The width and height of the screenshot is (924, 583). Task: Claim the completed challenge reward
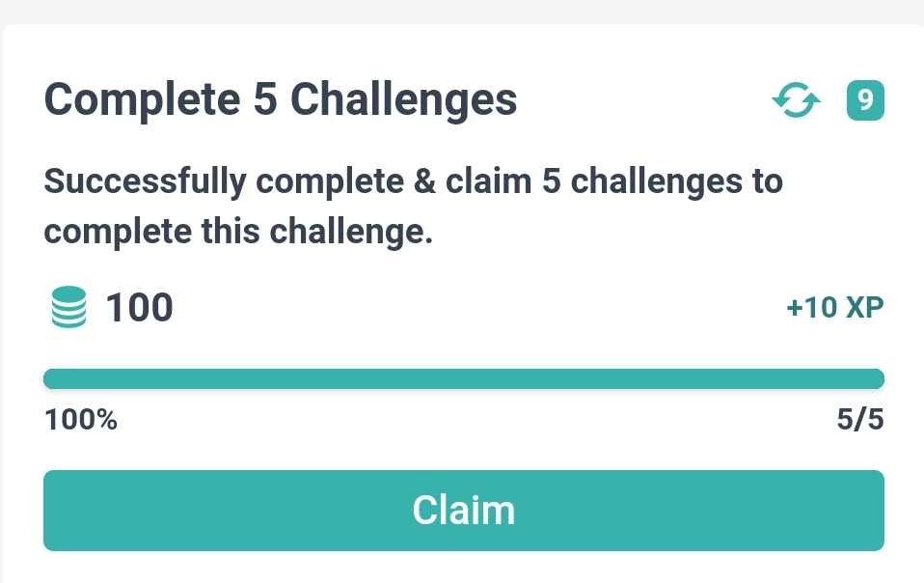pos(464,511)
